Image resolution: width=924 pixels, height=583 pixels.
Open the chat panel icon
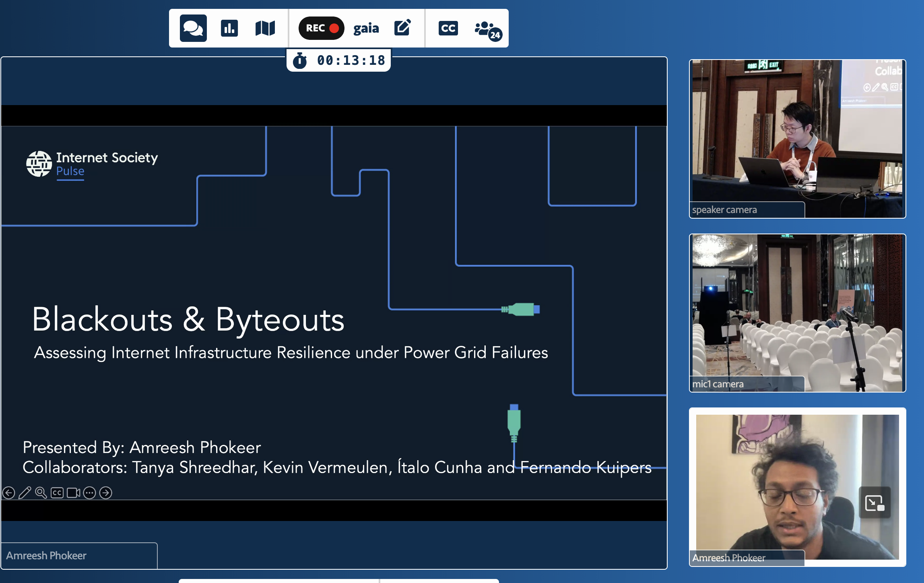[193, 28]
